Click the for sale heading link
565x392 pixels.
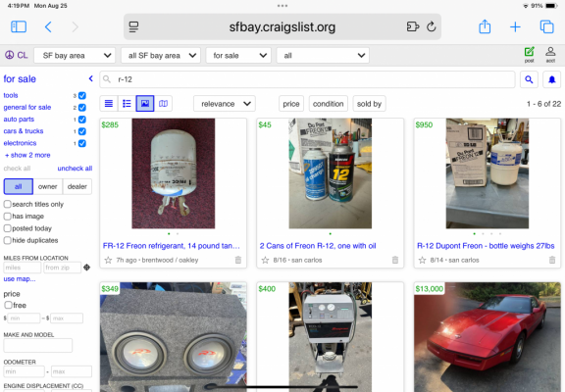click(x=20, y=78)
